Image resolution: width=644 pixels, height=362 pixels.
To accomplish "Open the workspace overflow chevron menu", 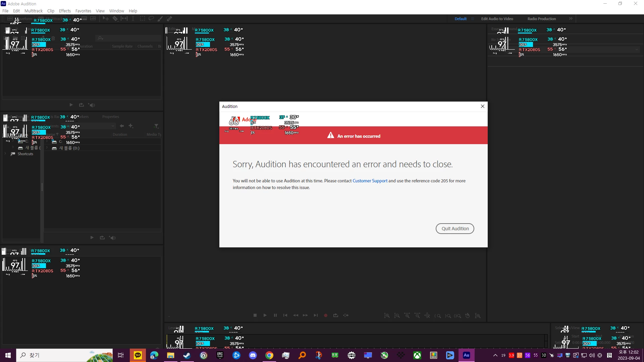I will (x=571, y=19).
